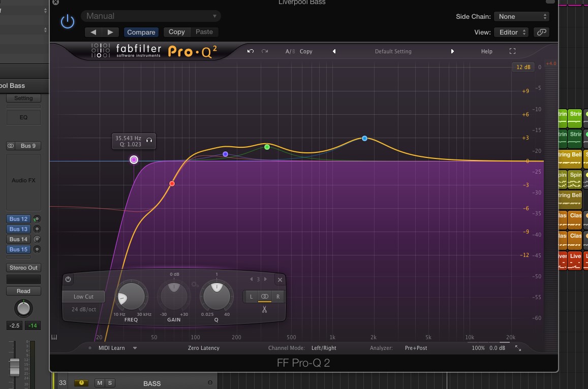Click the plugin link icon beside View
This screenshot has width=588, height=389.
[541, 32]
